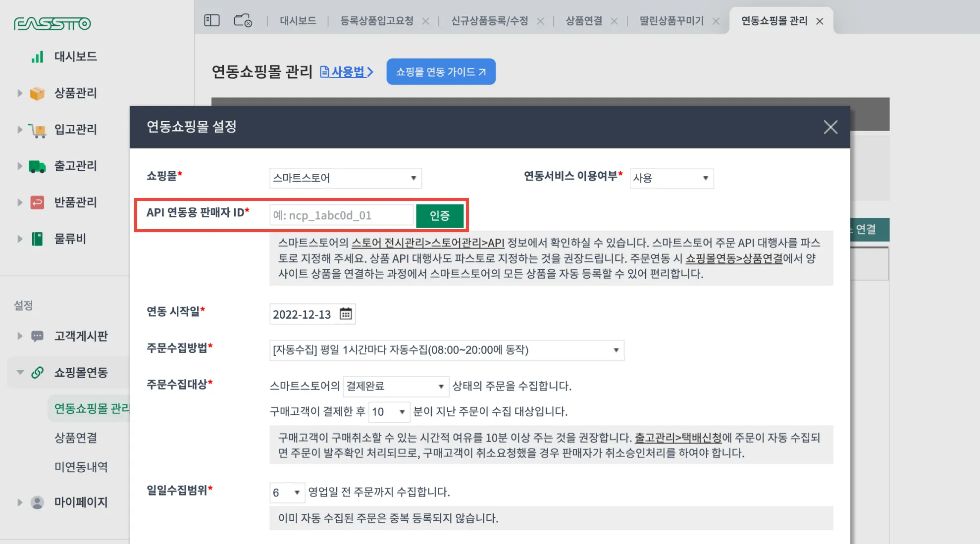This screenshot has height=544, width=980.
Task: Open the 연동서비스 이용여부 dropdown
Action: tap(671, 178)
